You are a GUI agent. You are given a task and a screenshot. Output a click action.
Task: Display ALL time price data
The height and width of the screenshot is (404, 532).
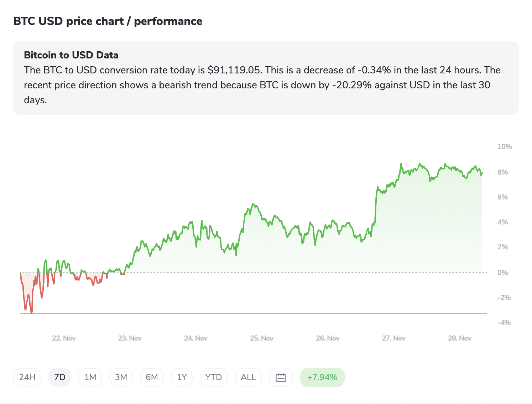(x=248, y=377)
